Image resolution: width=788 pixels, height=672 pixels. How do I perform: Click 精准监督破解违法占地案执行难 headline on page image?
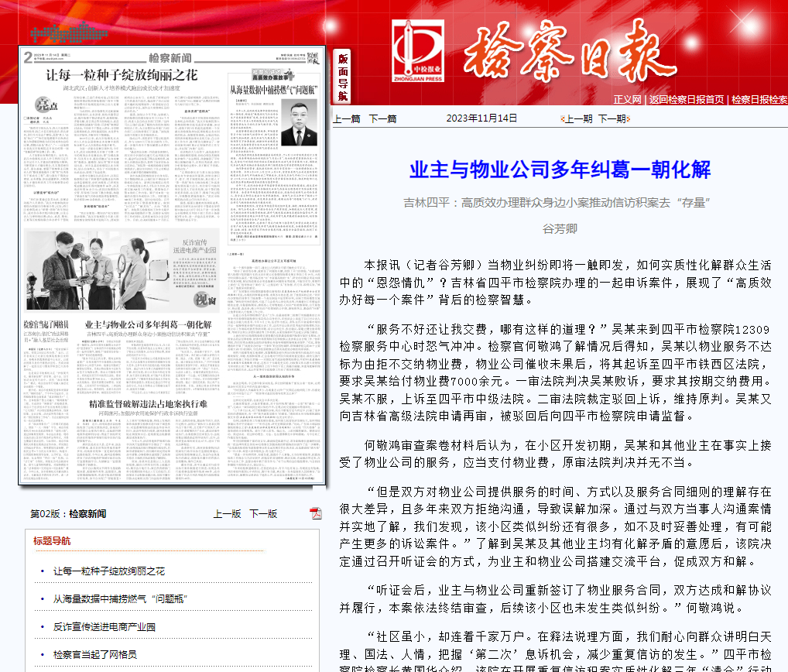[x=147, y=404]
